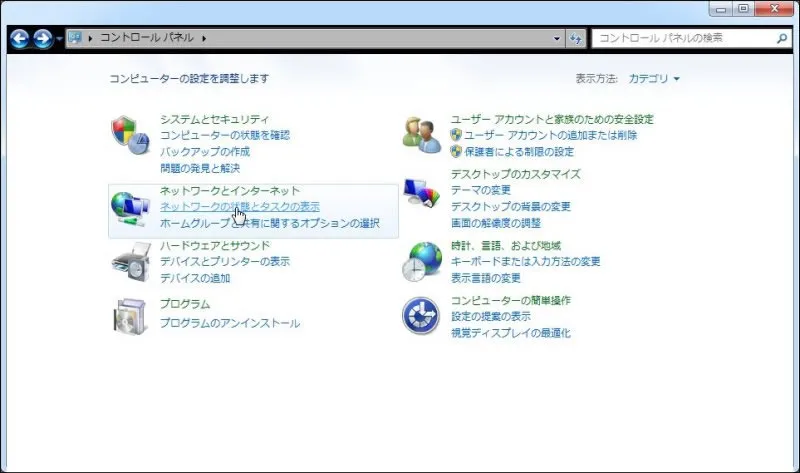Click the User Accounts people icon

point(421,133)
